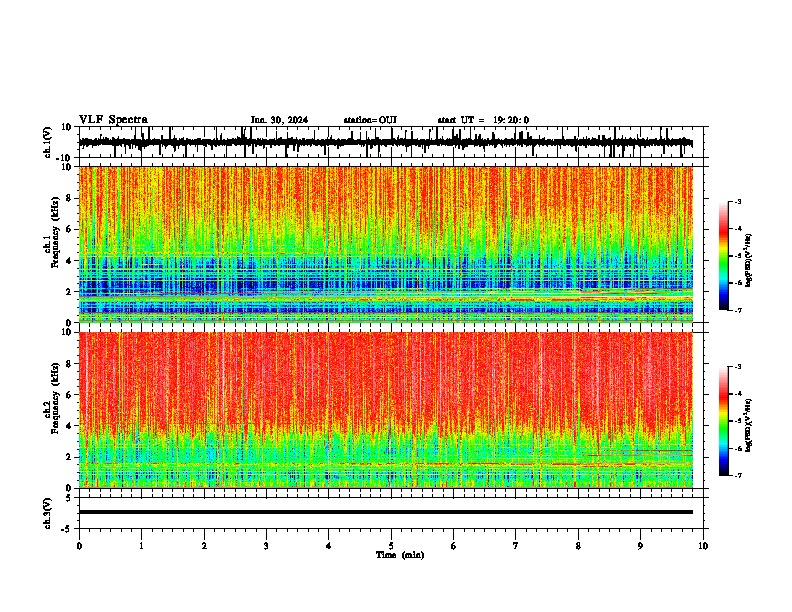Click the ch.3 flat black signal trace
The image size is (792, 612).
point(386,512)
